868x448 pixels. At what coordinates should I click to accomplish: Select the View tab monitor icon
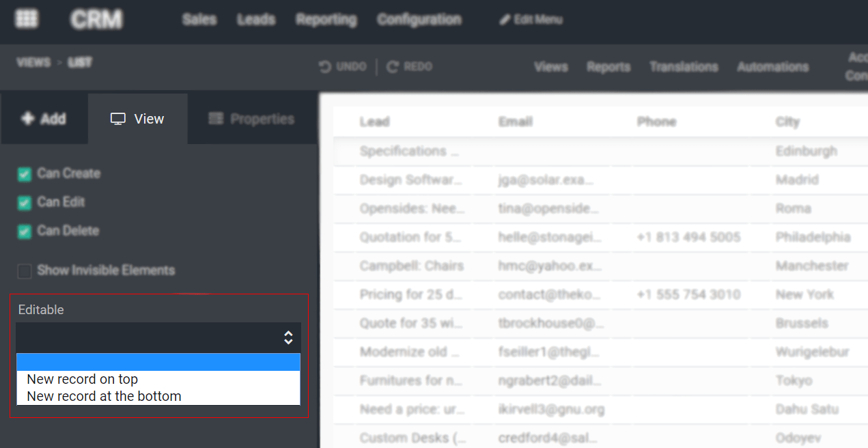point(119,118)
